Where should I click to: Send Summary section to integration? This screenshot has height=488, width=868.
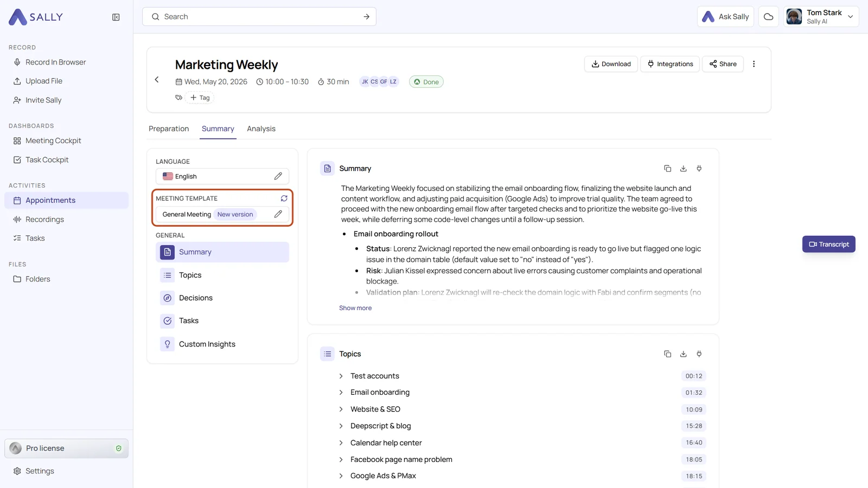point(699,169)
